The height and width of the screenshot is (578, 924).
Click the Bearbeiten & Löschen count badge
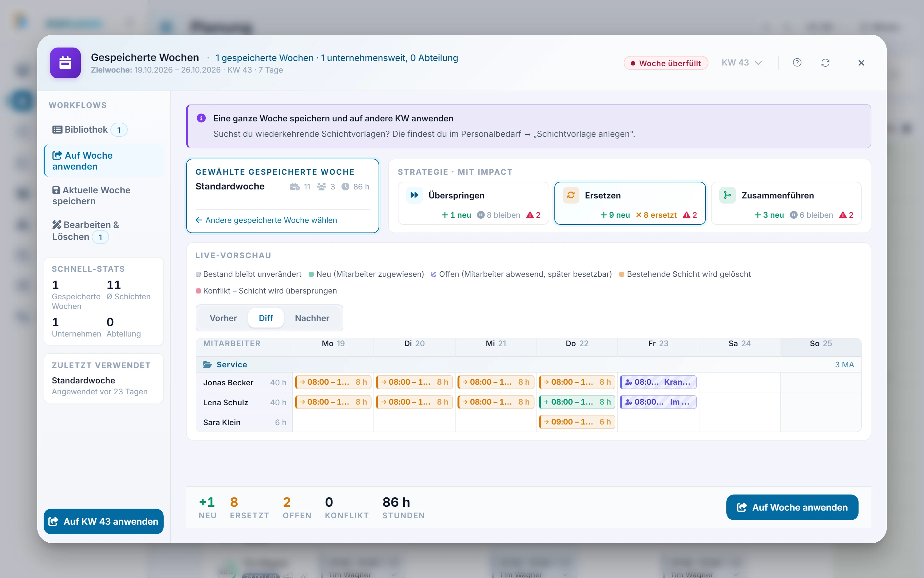coord(100,237)
